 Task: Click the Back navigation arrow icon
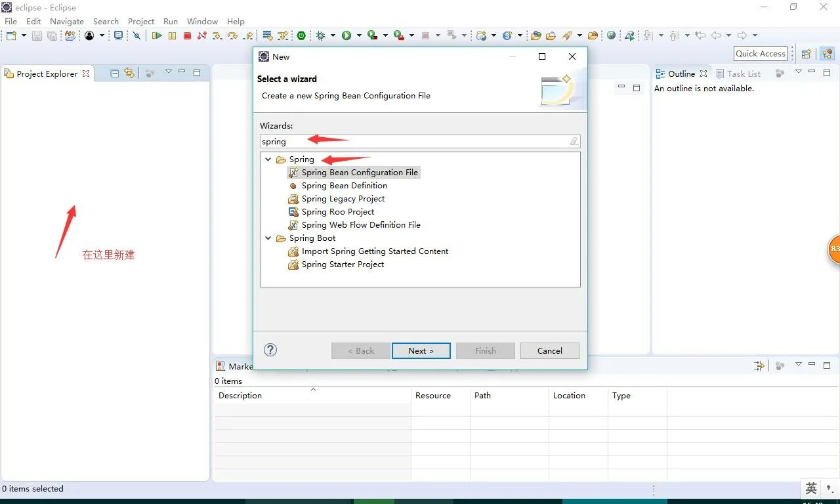click(x=716, y=35)
